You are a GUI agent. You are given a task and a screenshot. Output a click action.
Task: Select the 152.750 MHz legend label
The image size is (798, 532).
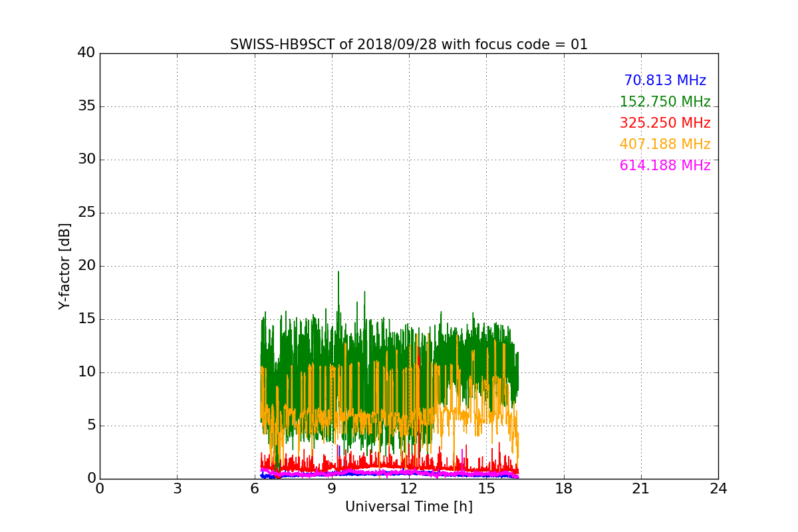point(665,102)
